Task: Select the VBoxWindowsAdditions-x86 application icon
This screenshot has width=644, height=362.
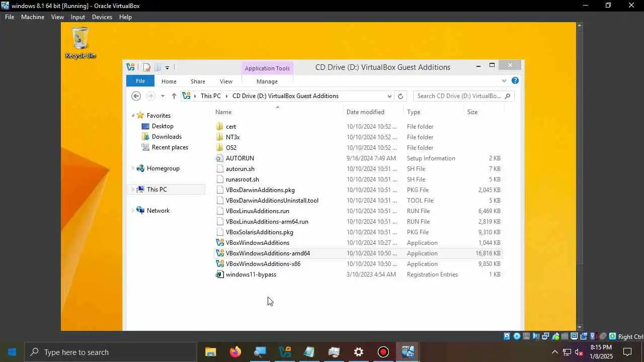Action: pyautogui.click(x=219, y=264)
